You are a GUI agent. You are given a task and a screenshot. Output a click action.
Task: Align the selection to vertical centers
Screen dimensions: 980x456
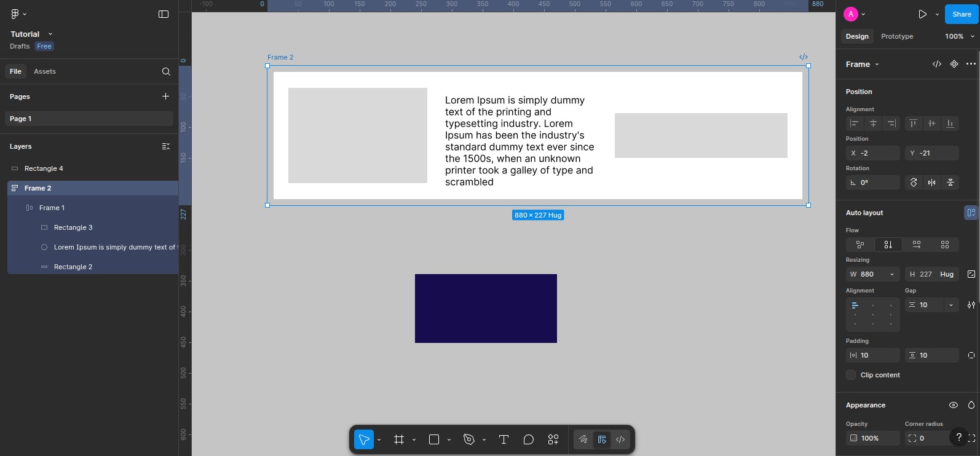pos(932,124)
